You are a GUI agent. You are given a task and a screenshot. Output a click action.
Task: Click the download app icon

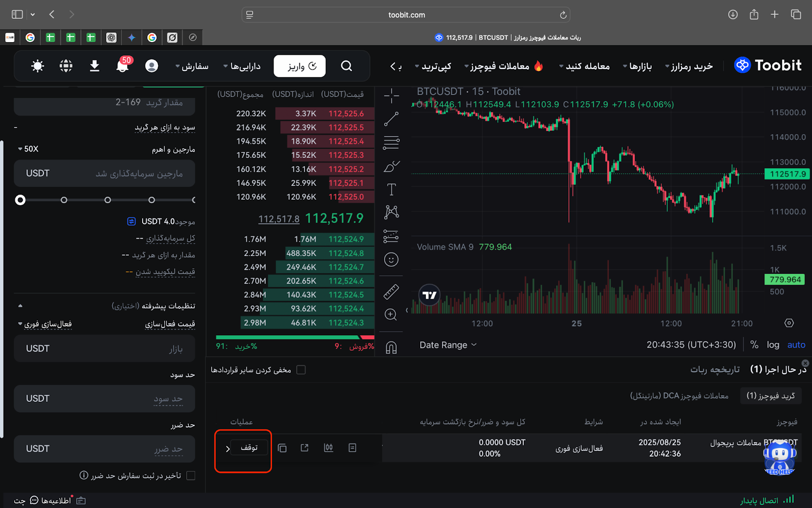point(94,66)
